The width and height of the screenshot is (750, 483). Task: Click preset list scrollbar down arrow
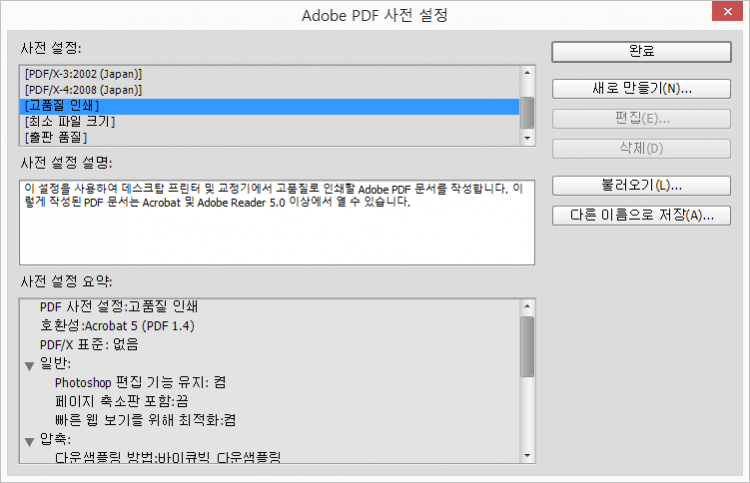pos(527,137)
